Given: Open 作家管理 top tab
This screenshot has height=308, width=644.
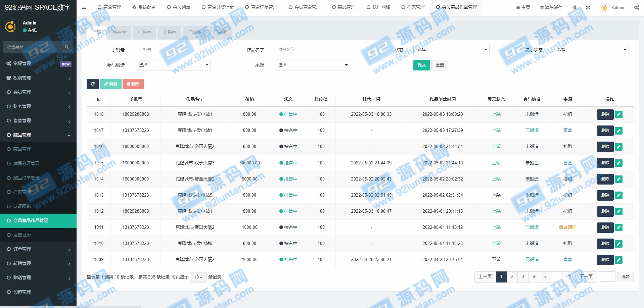Looking at the screenshot, I should [413, 7].
